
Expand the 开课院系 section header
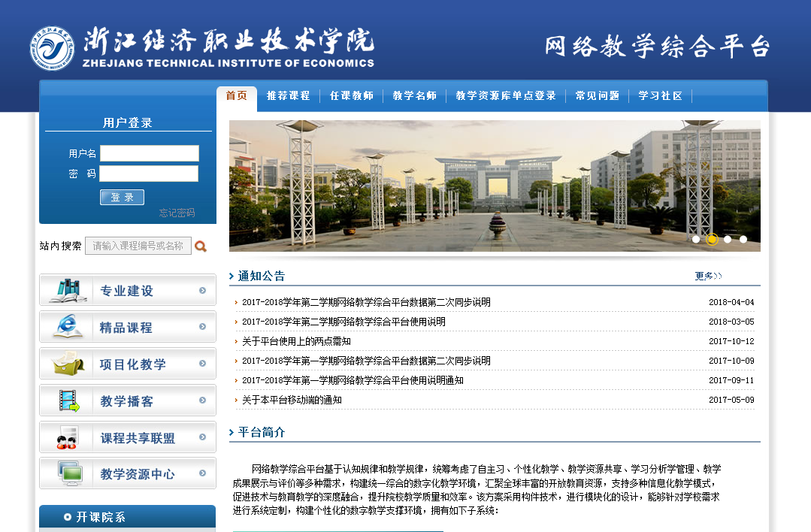coord(101,517)
